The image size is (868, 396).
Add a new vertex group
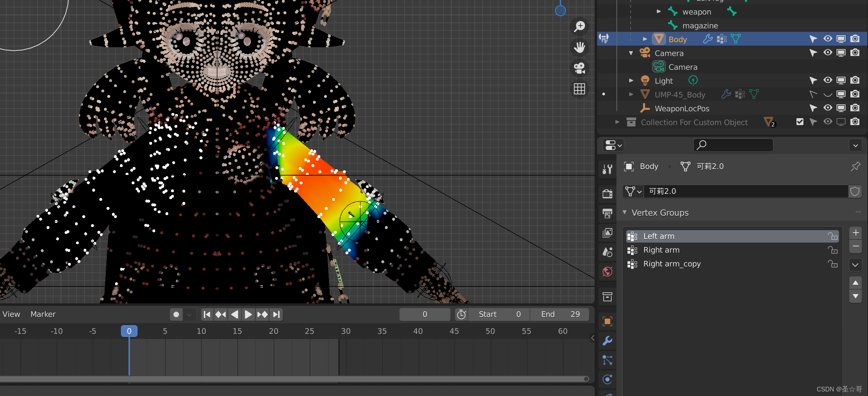click(x=855, y=233)
